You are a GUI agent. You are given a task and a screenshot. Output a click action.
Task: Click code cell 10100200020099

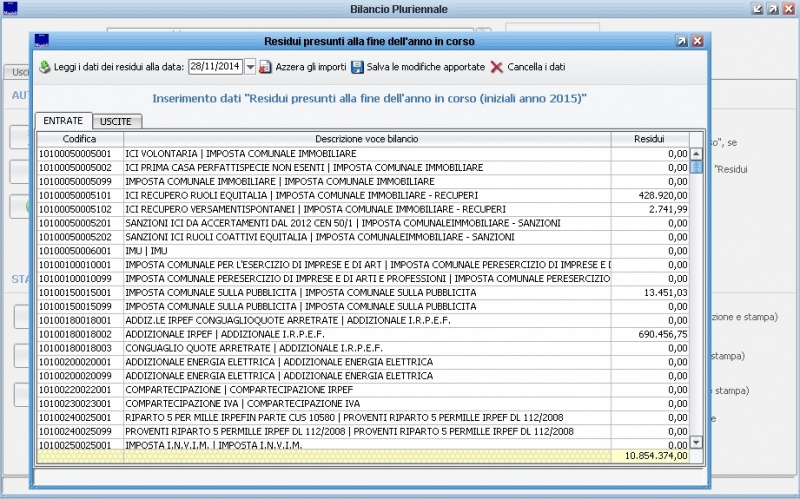click(x=80, y=376)
